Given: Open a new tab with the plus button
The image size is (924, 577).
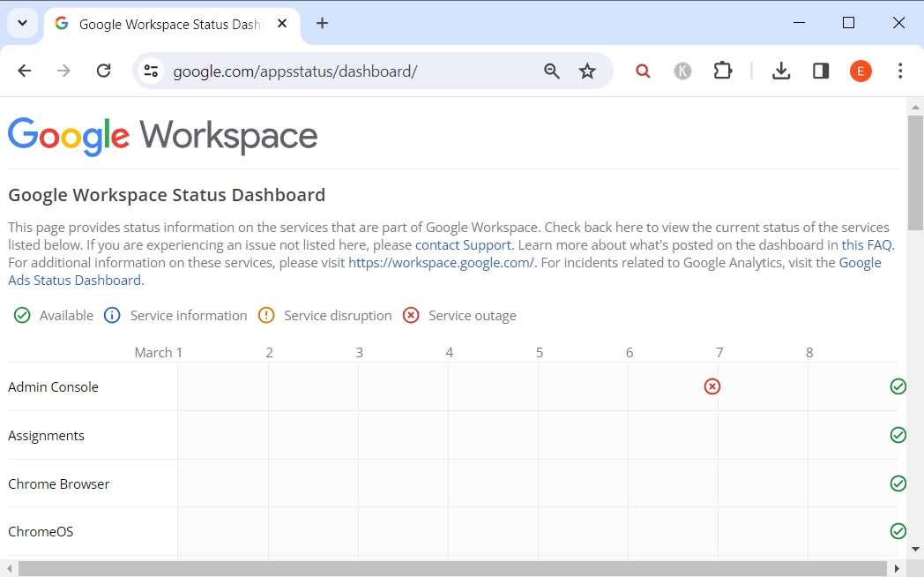Looking at the screenshot, I should (322, 24).
